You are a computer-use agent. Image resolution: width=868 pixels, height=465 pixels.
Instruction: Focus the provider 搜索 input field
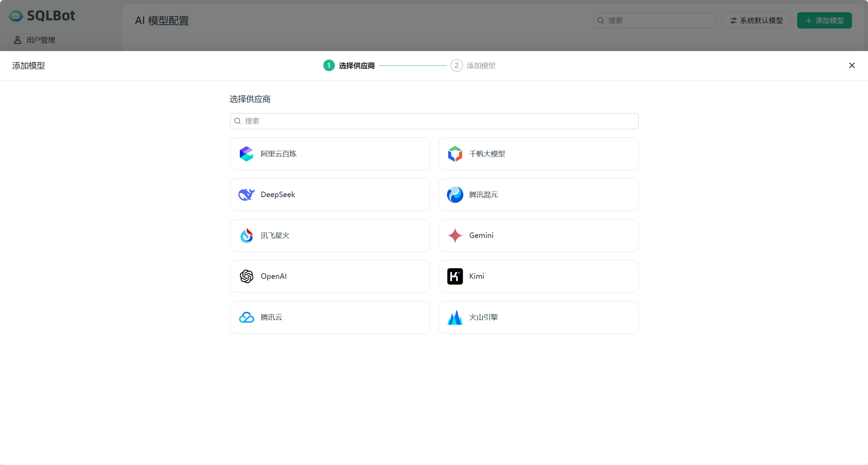pyautogui.click(x=434, y=121)
